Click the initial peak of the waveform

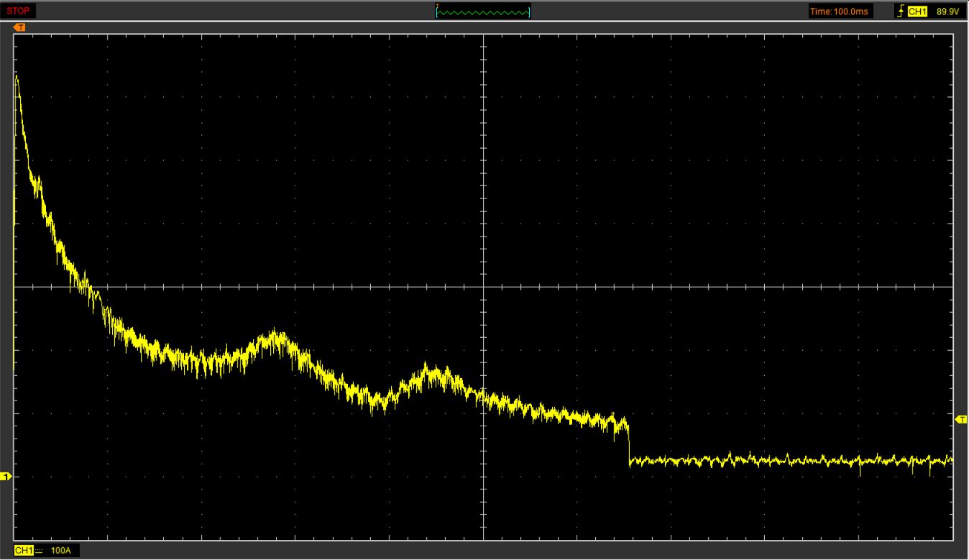(17, 76)
